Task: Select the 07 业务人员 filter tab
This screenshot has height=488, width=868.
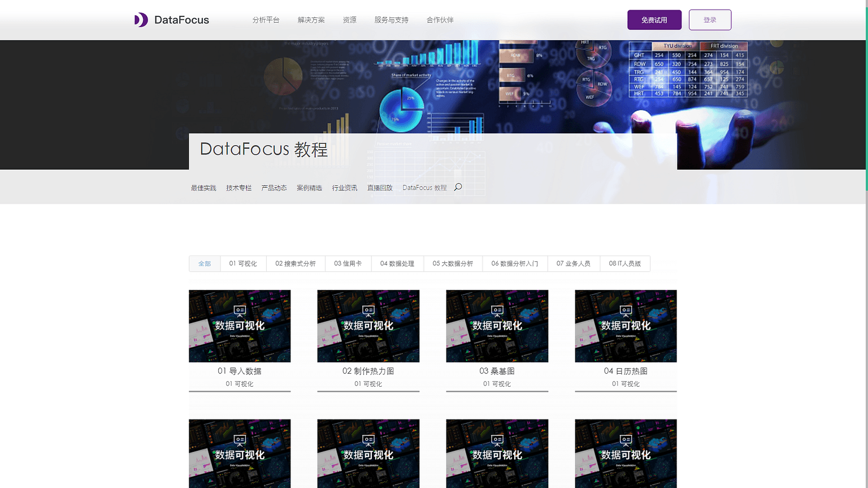Action: click(574, 264)
